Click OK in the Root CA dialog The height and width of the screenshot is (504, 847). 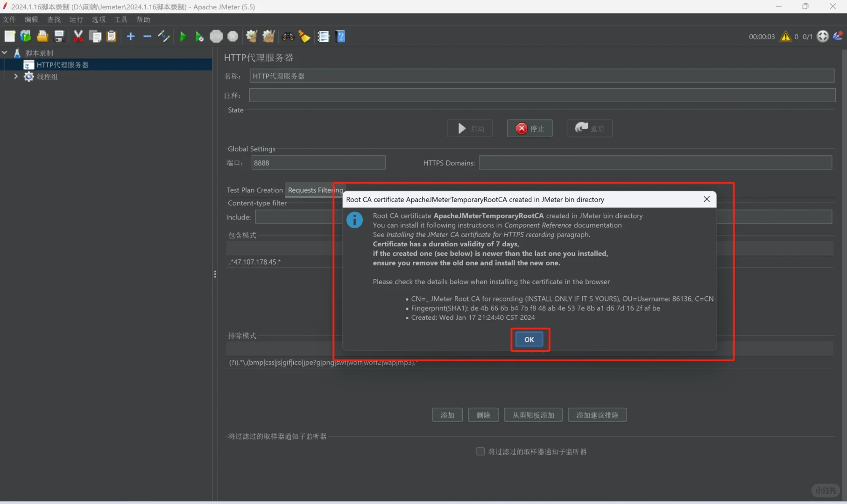[x=529, y=339]
